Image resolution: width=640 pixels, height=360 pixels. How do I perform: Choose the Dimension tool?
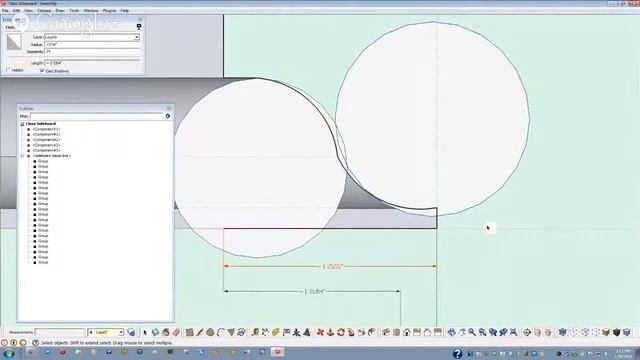[265, 333]
